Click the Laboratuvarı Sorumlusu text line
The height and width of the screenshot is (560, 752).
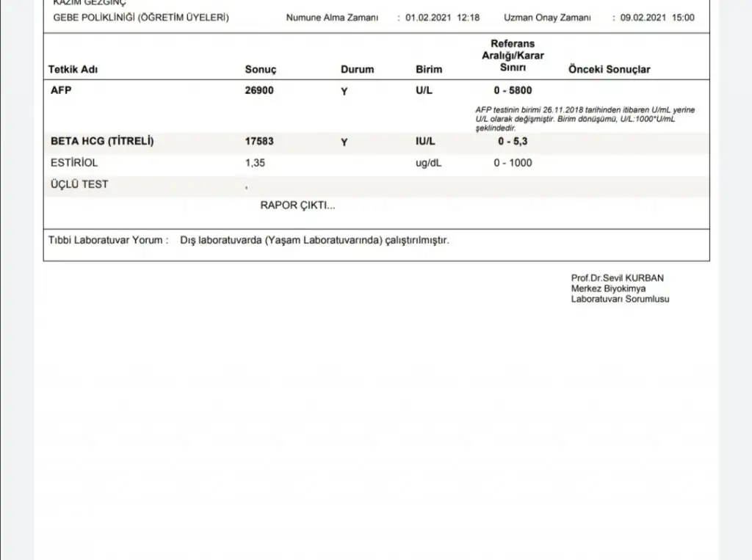click(x=620, y=299)
